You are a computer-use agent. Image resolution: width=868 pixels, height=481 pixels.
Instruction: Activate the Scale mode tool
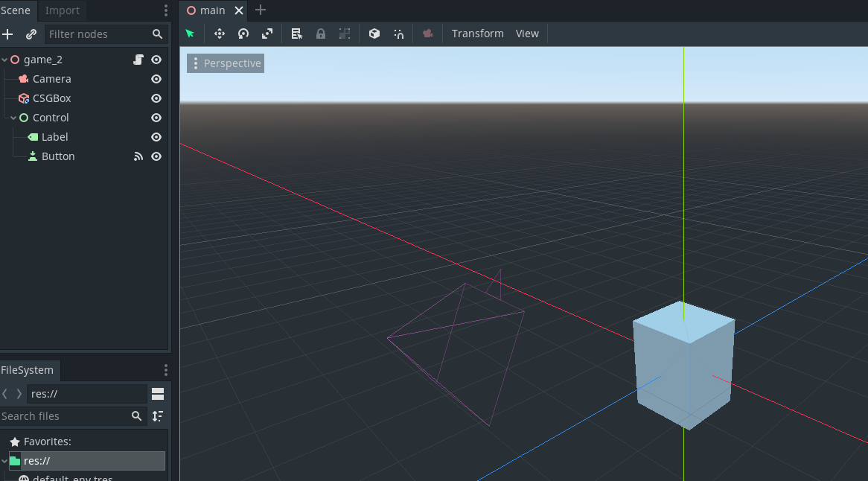pos(267,34)
